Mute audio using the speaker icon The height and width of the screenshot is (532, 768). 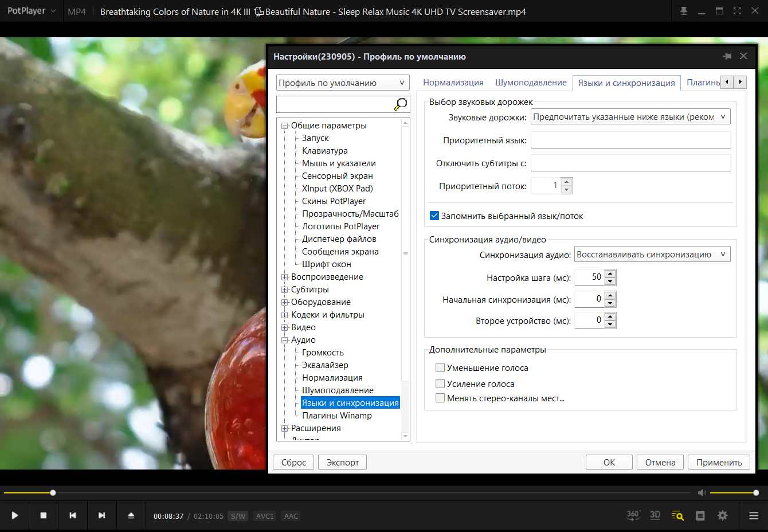coord(702,492)
